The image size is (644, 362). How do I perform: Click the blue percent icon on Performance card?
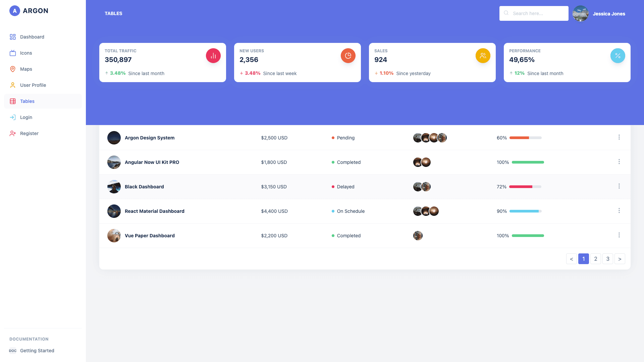tap(618, 55)
